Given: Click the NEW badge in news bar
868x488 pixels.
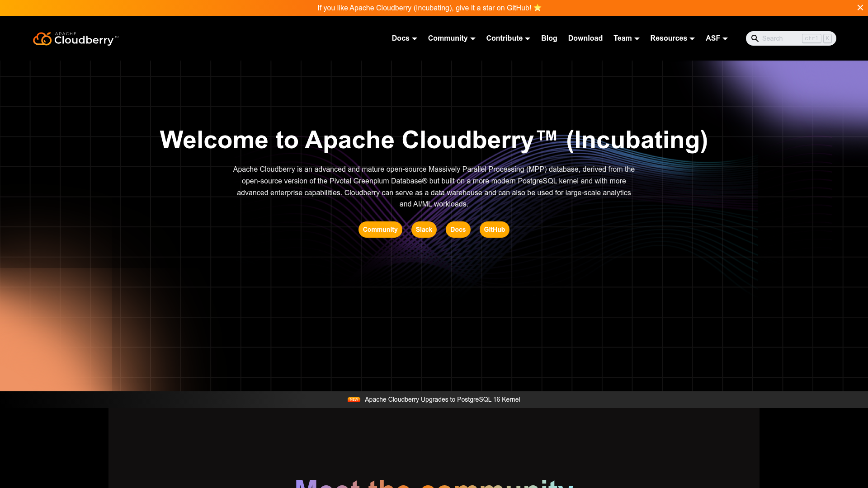Looking at the screenshot, I should (354, 399).
